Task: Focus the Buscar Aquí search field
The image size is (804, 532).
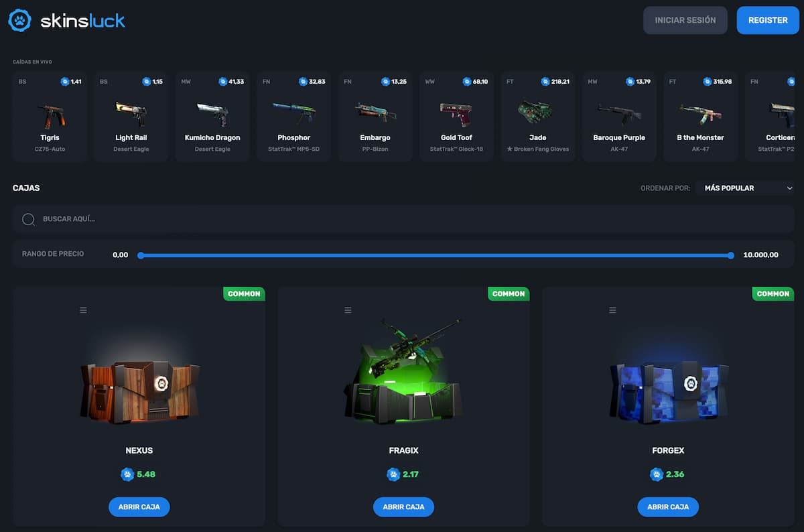Action: (404, 219)
